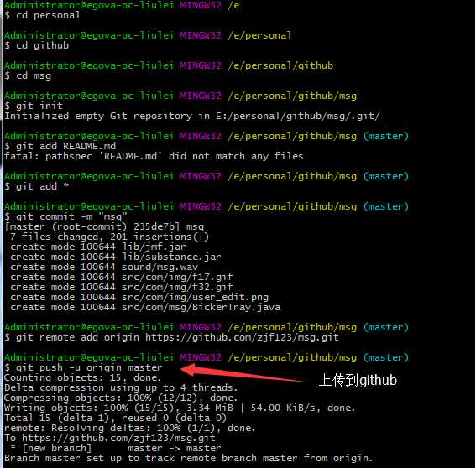The image size is (476, 468).
Task: Click the prompt line ending in "/e/personal/github"
Action: 169,65
